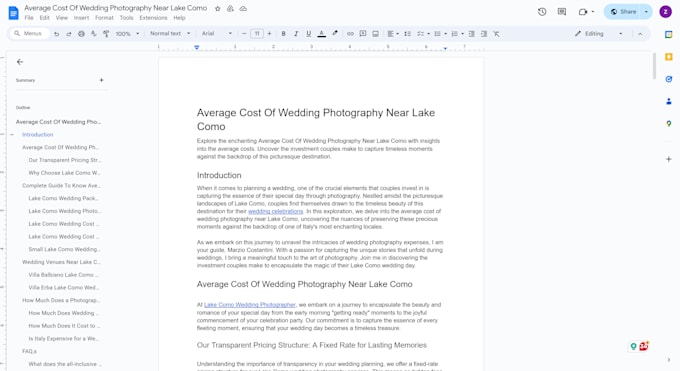Screen dimensions: 680x371
Task: Toggle bold formatting
Action: (x=283, y=33)
